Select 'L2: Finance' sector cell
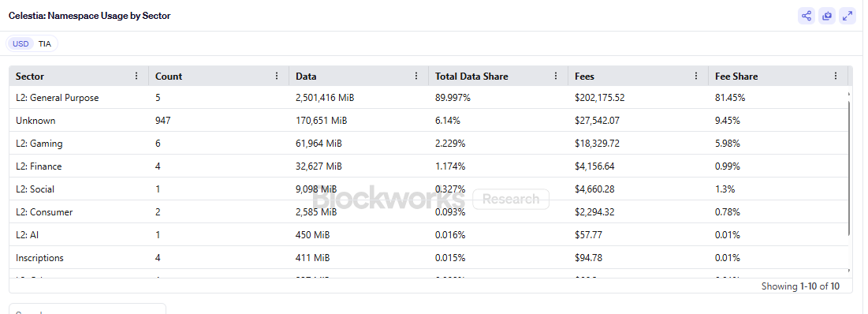Viewport: 868px width, 314px height. point(79,166)
